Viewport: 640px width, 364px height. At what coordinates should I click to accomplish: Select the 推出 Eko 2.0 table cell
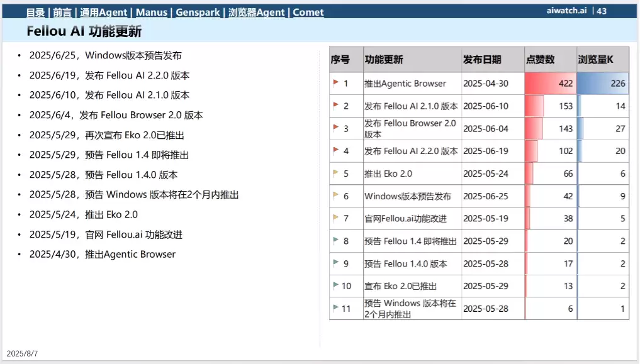(412, 174)
